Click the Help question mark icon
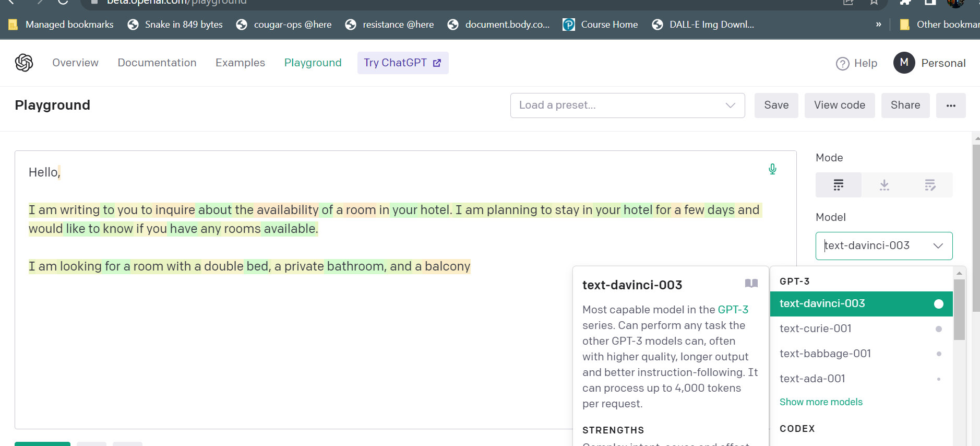The width and height of the screenshot is (980, 446). click(x=843, y=63)
